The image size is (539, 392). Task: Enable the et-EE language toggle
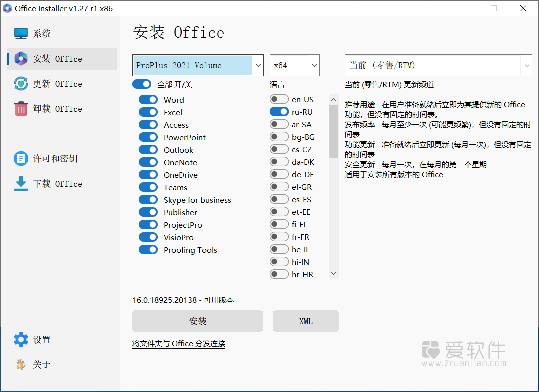[x=279, y=211]
